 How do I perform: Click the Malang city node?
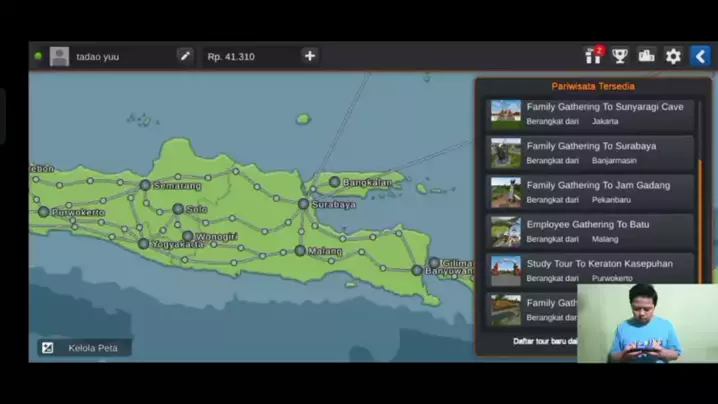[x=300, y=251]
